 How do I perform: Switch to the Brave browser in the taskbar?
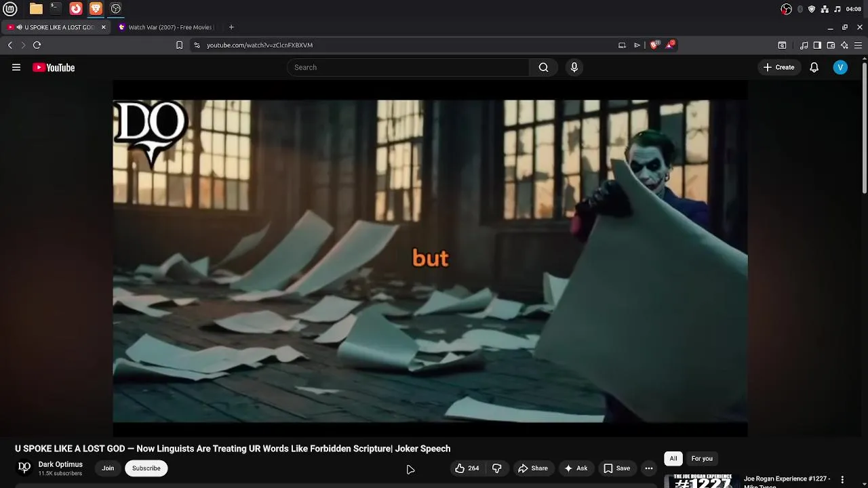(96, 9)
